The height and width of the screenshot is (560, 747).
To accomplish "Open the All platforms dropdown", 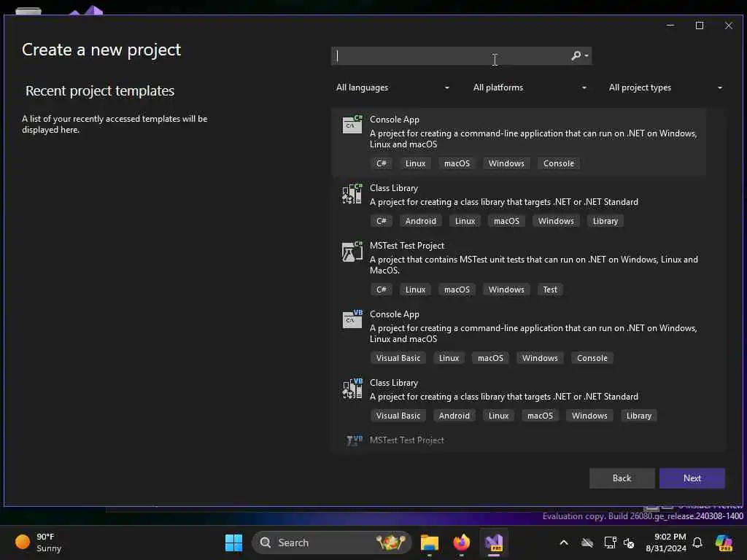I will pos(530,87).
